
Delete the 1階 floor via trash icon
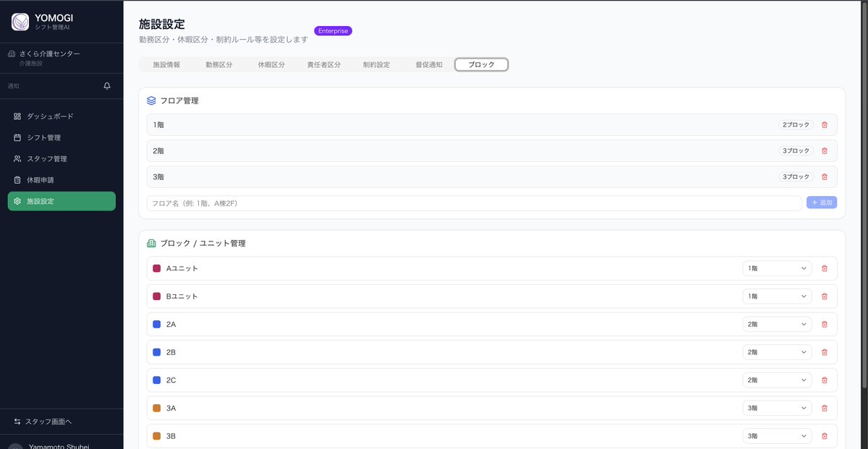pyautogui.click(x=825, y=125)
